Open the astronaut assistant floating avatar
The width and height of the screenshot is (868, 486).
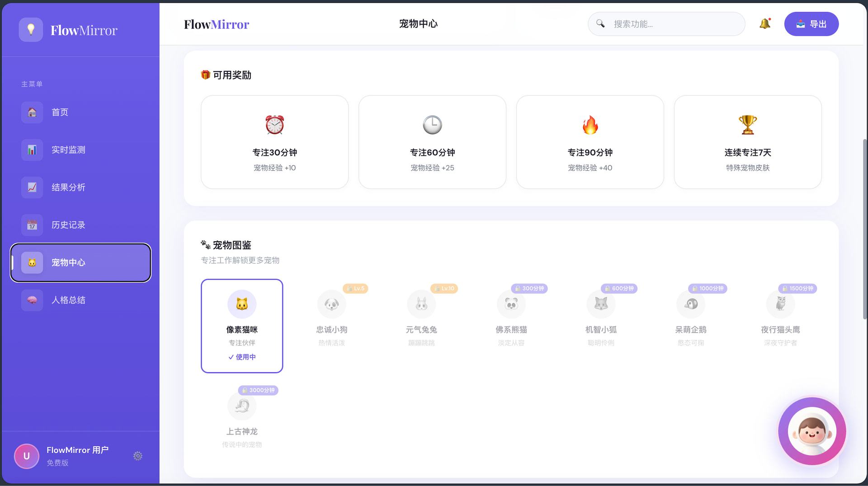(812, 431)
